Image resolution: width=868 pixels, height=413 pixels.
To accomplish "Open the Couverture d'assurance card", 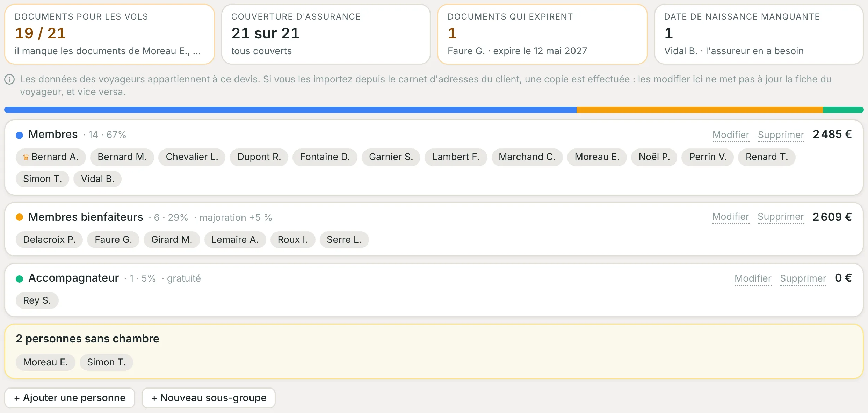I will click(x=326, y=34).
